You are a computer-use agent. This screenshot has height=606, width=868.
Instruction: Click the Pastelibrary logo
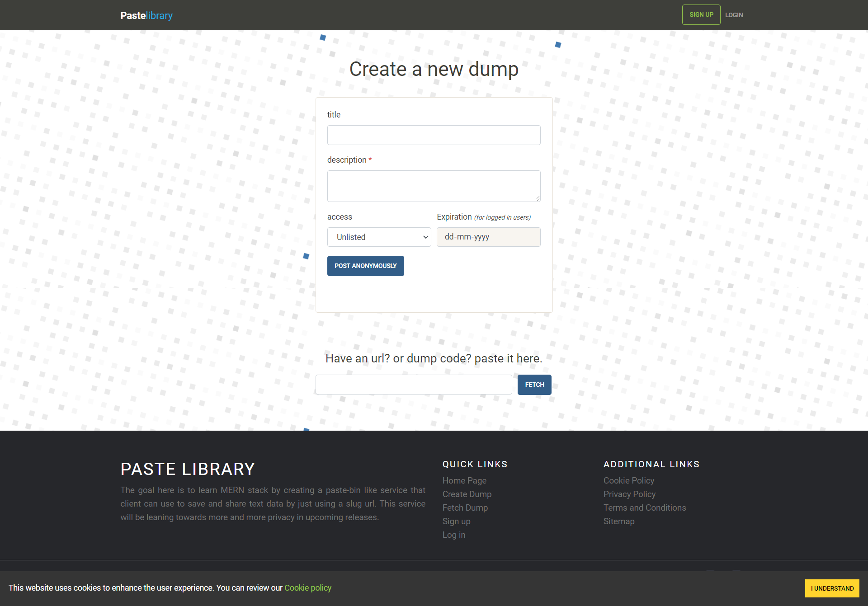point(146,15)
